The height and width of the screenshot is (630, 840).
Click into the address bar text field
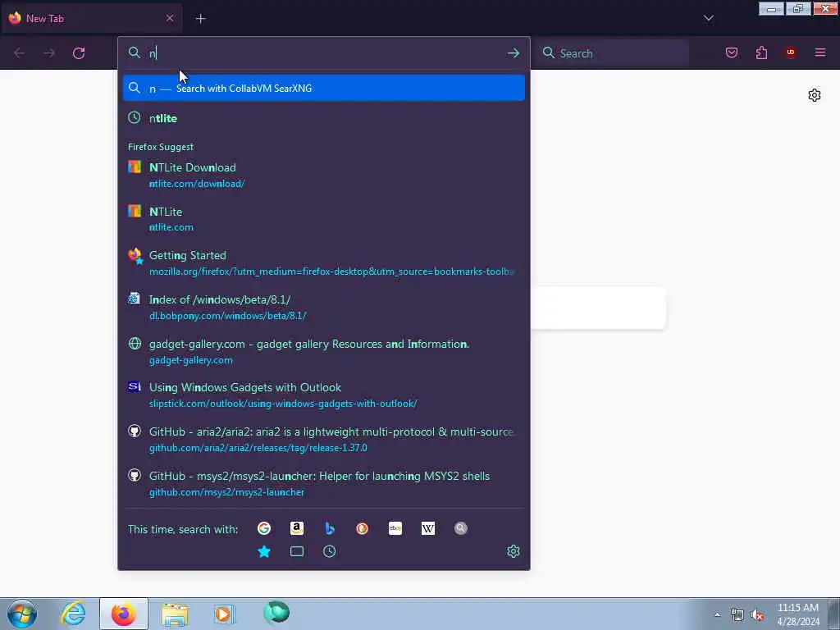(x=324, y=53)
